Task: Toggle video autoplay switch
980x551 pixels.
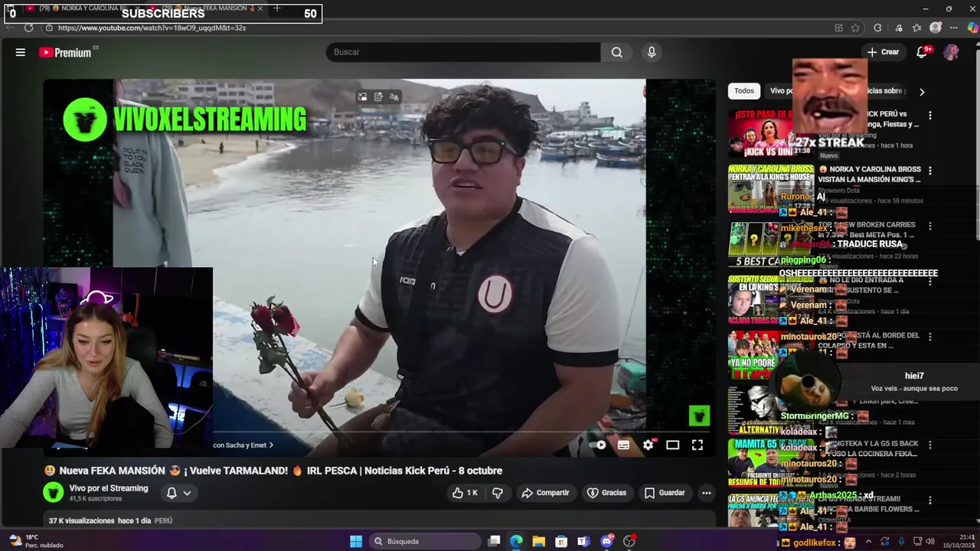Action: pyautogui.click(x=599, y=445)
